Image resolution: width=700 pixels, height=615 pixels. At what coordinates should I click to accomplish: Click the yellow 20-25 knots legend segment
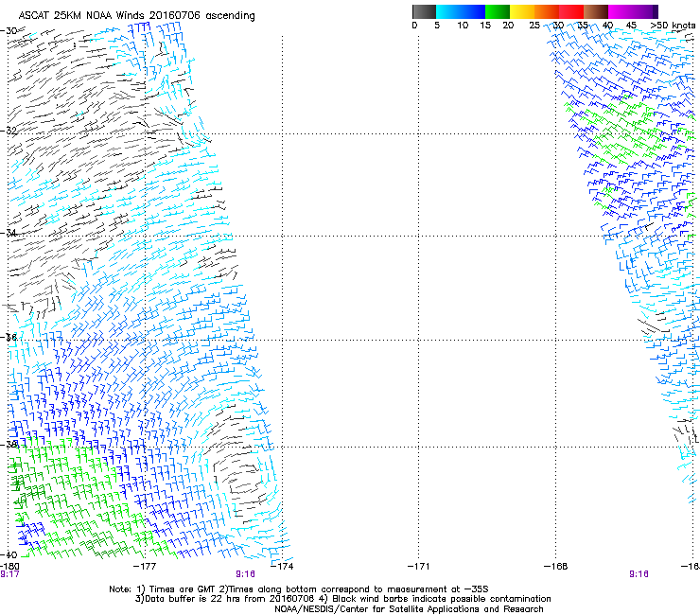[x=522, y=11]
